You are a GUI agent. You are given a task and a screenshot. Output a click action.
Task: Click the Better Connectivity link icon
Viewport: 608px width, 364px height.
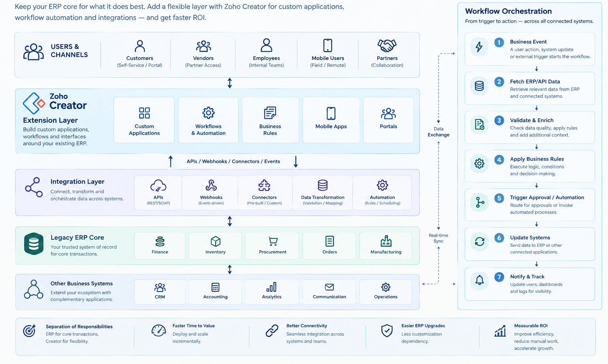click(272, 330)
